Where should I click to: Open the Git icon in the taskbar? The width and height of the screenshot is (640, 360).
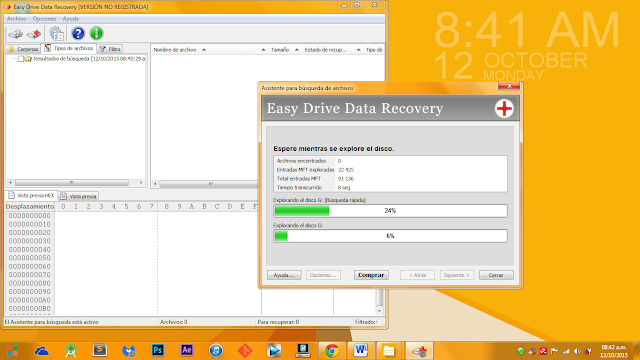click(245, 351)
